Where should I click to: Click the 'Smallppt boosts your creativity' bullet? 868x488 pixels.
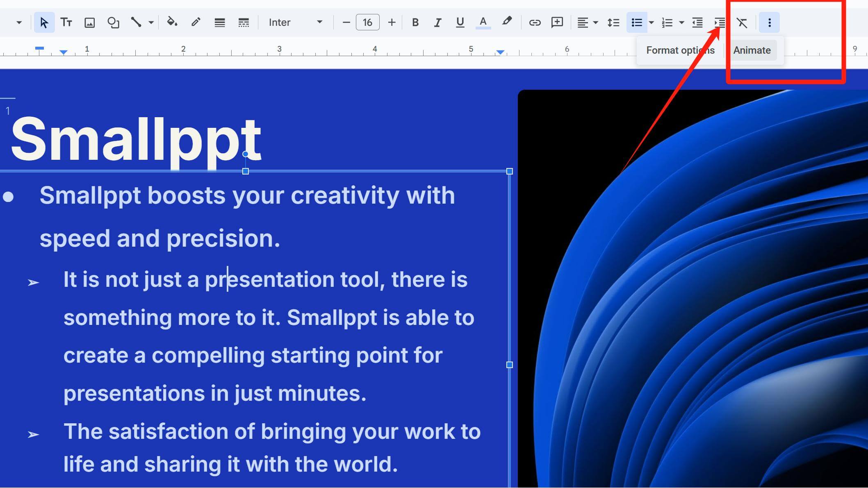coord(247,195)
